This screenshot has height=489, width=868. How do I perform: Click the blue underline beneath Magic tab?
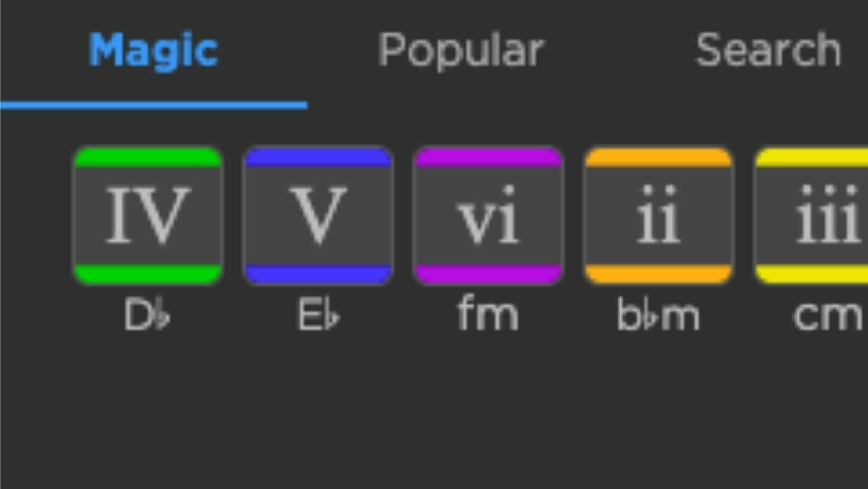pyautogui.click(x=153, y=105)
